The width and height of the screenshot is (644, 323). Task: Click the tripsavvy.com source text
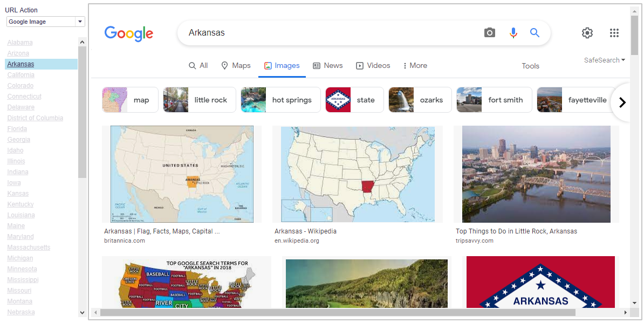(x=475, y=240)
